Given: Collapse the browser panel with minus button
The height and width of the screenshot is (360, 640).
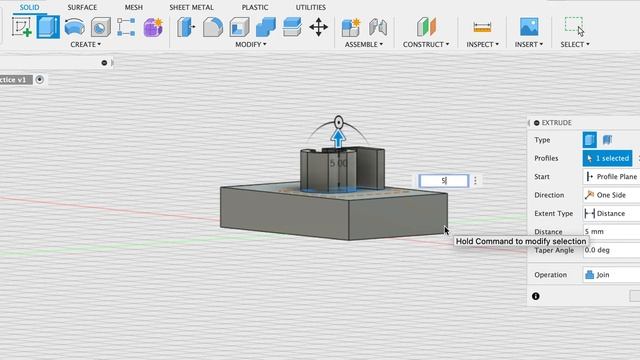Looking at the screenshot, I should [104, 63].
